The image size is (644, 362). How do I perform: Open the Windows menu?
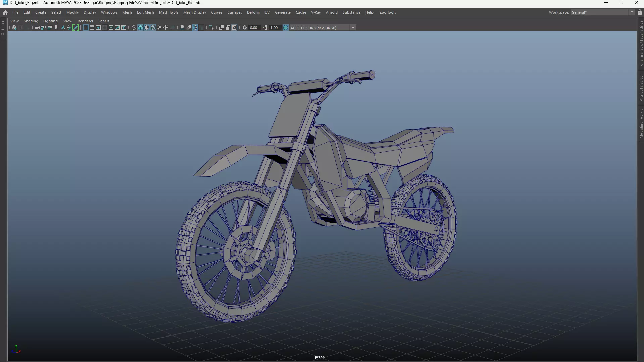point(109,12)
